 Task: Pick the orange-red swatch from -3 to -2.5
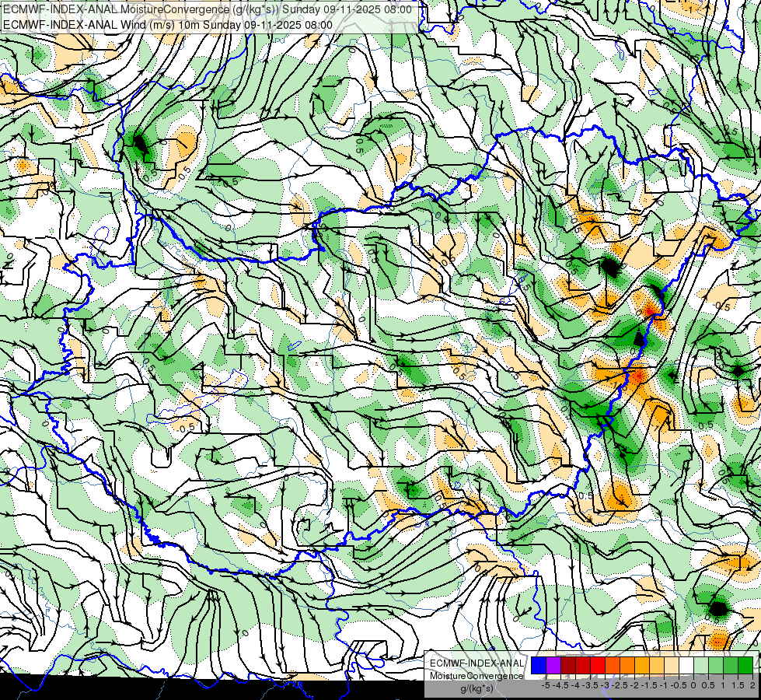coord(613,665)
